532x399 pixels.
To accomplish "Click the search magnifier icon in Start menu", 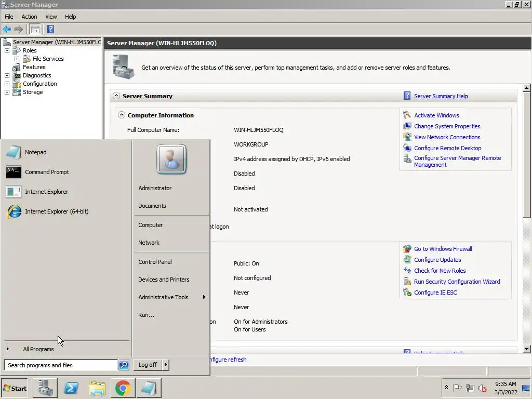I will click(x=124, y=365).
